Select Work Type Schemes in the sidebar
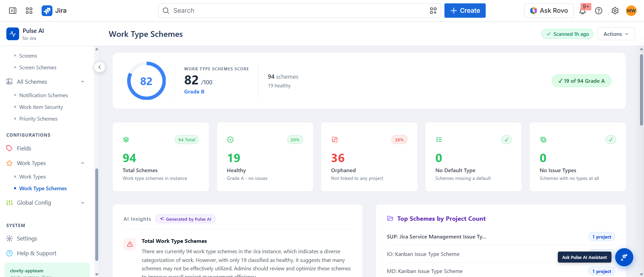Screen dimensions: 644x277 pyautogui.click(x=43, y=189)
